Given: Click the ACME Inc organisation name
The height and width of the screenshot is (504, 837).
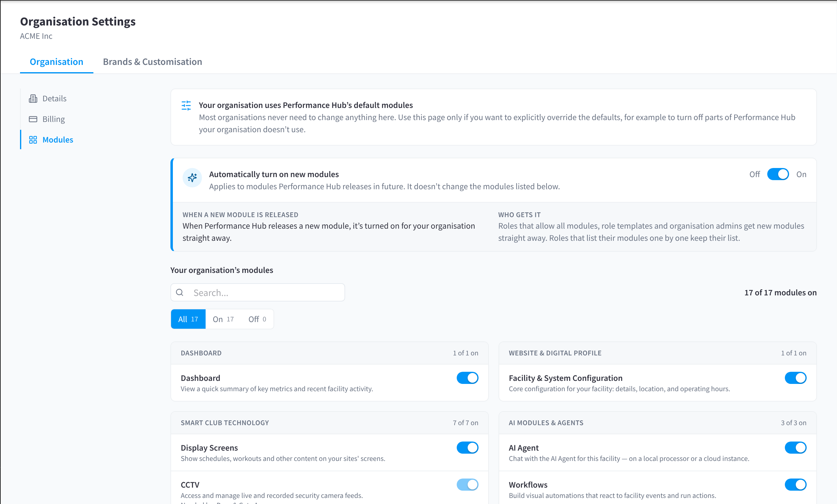Looking at the screenshot, I should pos(36,36).
